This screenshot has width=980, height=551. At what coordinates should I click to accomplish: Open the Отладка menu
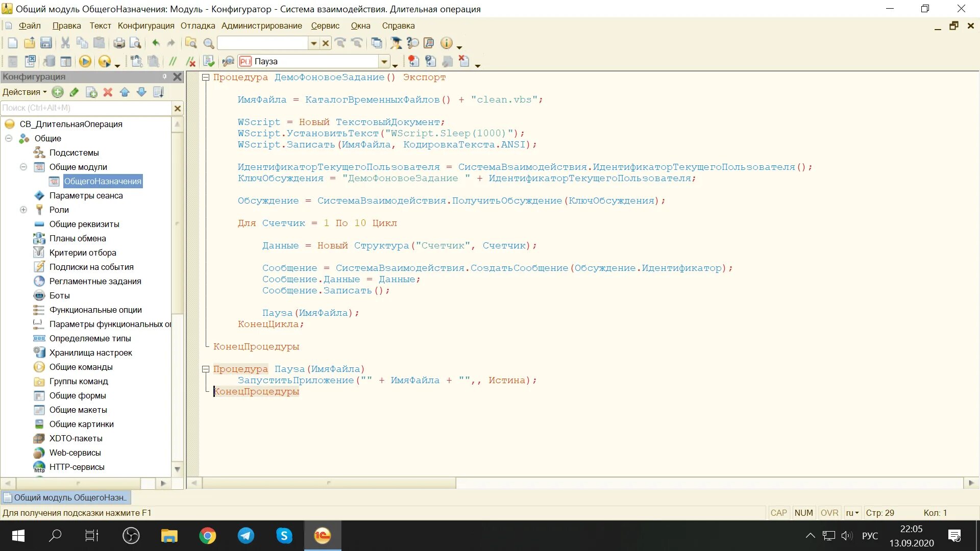198,26
